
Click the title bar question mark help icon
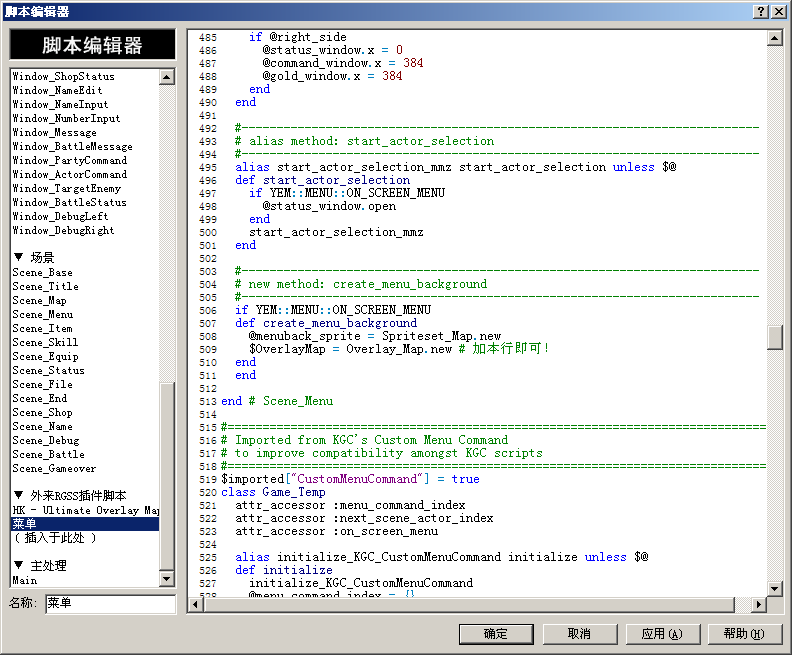761,12
